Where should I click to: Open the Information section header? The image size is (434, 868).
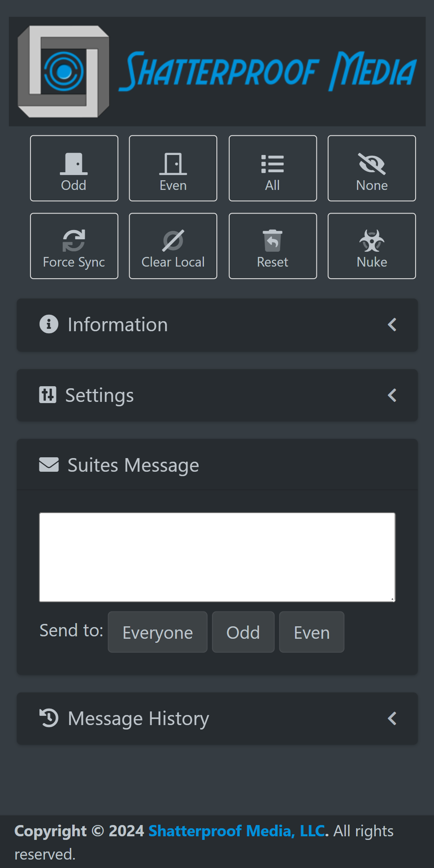coord(118,325)
